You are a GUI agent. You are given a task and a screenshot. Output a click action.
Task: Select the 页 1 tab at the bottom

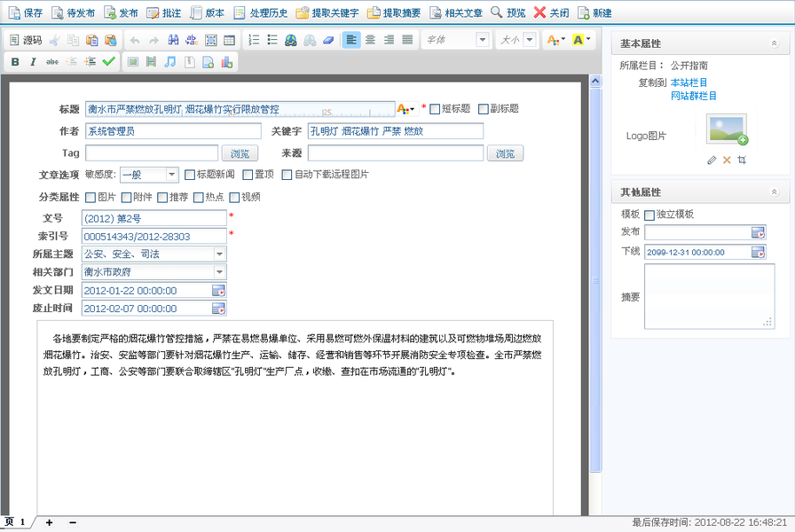point(12,522)
